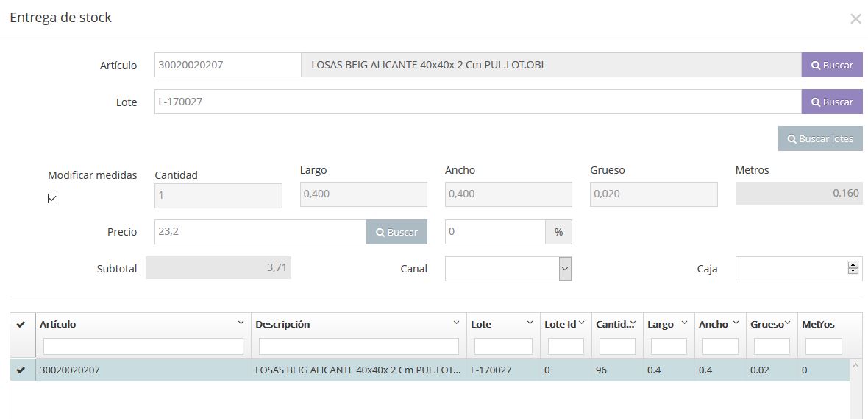Click the Descripción column filter box

[359, 346]
